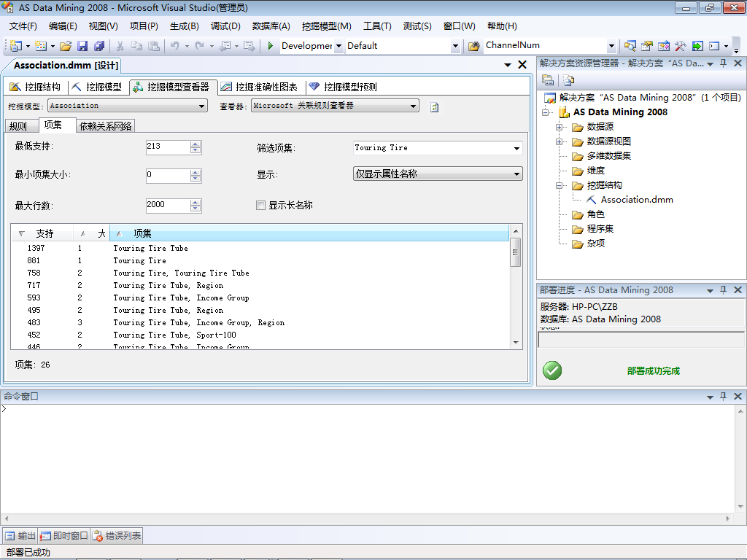Close the Command Window panel
The width and height of the screenshot is (747, 560).
click(x=738, y=396)
